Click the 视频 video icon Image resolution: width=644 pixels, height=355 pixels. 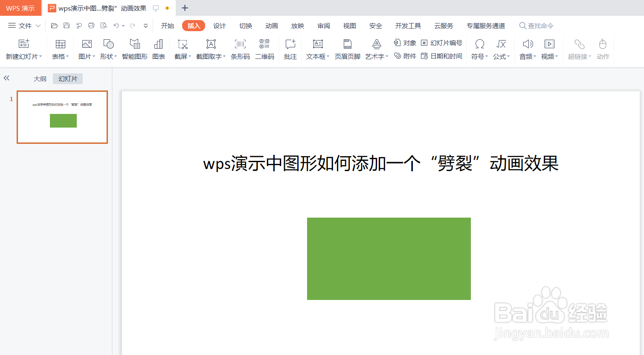click(550, 44)
